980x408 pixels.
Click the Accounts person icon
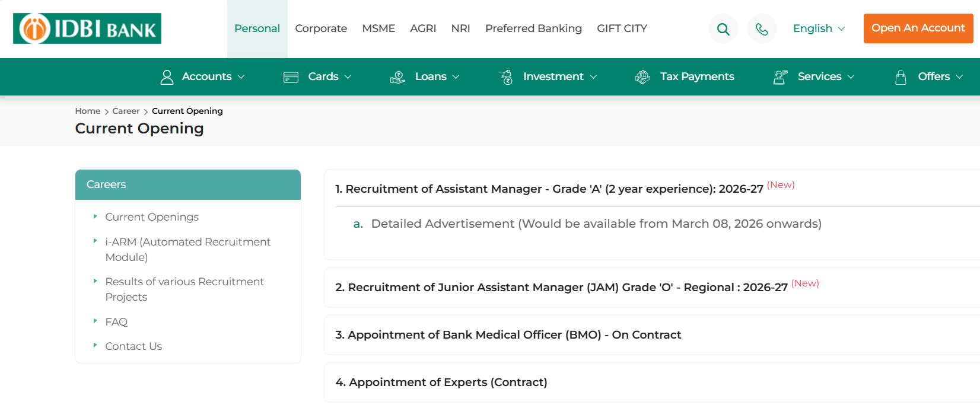pyautogui.click(x=167, y=77)
